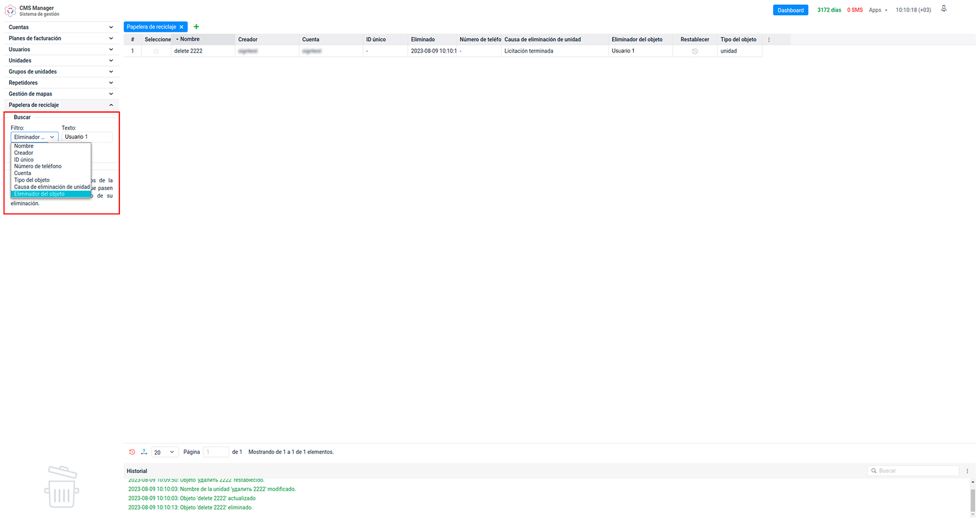Click the green plus add-tab icon
The width and height of the screenshot is (980, 522).
(196, 27)
